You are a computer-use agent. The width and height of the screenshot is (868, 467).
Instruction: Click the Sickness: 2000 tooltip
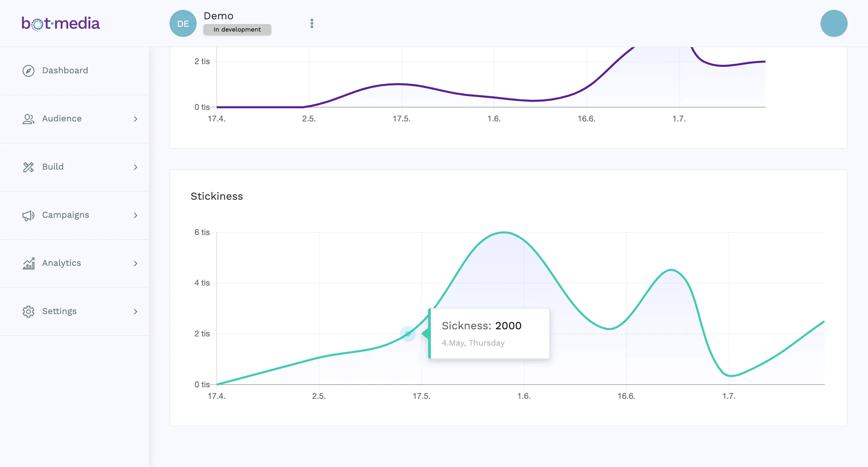(x=489, y=333)
